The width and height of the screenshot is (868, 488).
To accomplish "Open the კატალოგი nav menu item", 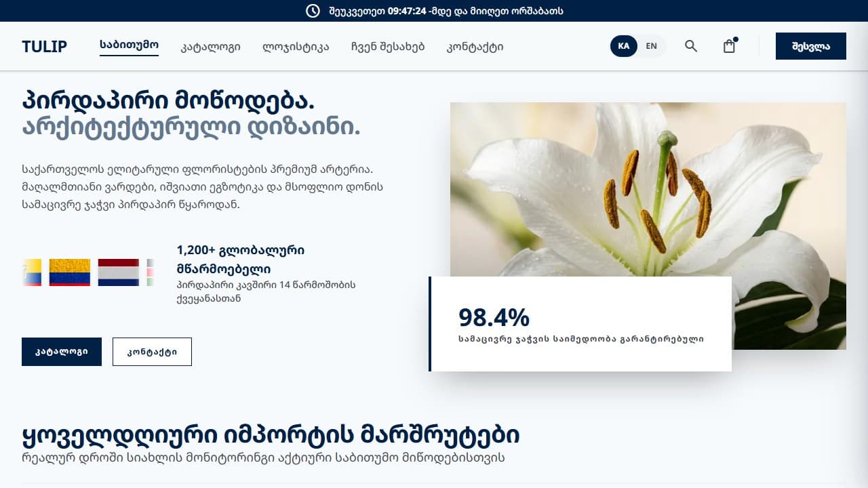I will [x=210, y=47].
